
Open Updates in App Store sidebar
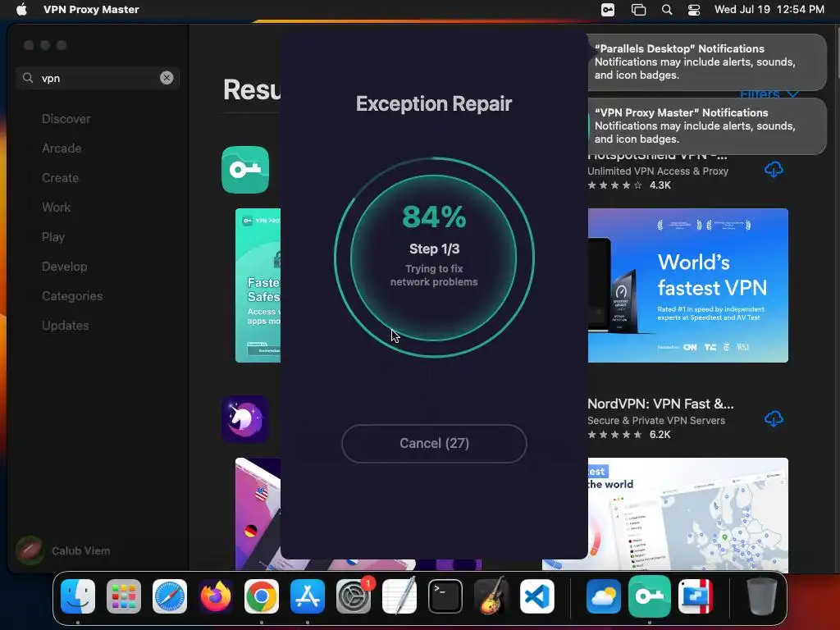coord(66,325)
